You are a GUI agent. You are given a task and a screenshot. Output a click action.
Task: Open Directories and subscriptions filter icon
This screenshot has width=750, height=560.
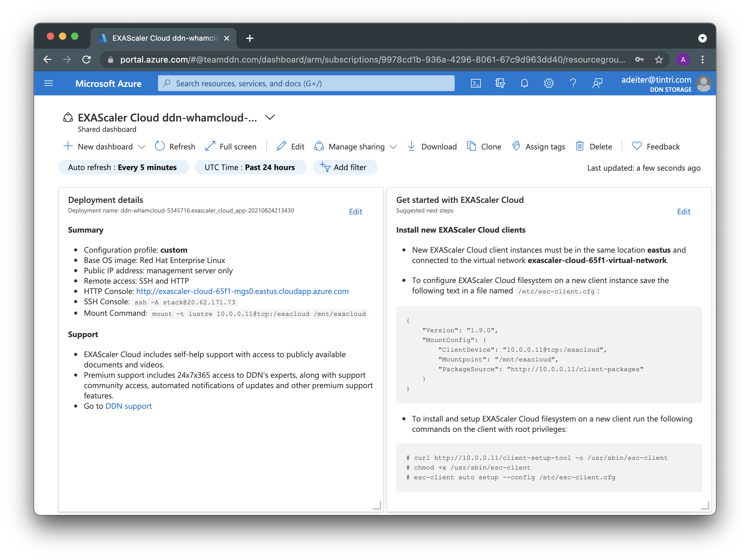pos(500,83)
